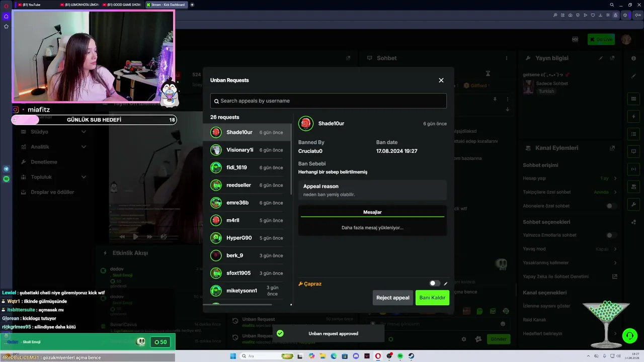The image size is (644, 362).
Task: Open the Yavaş mod setting
Action: 570,249
